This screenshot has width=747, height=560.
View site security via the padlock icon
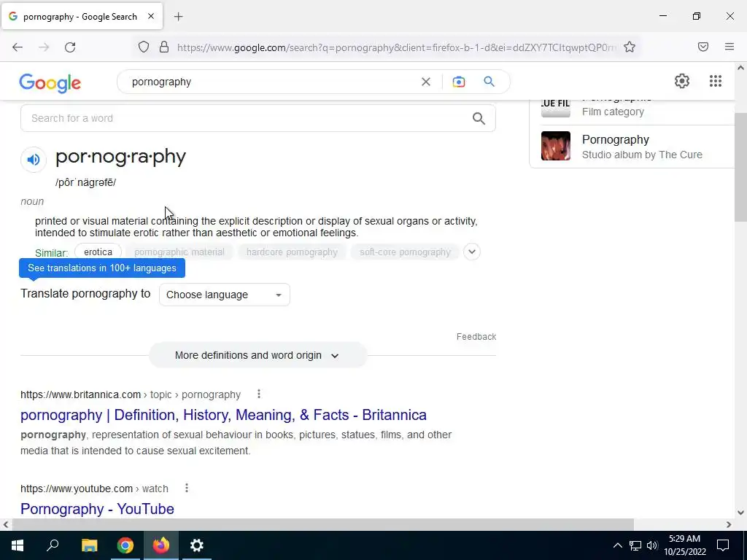164,47
